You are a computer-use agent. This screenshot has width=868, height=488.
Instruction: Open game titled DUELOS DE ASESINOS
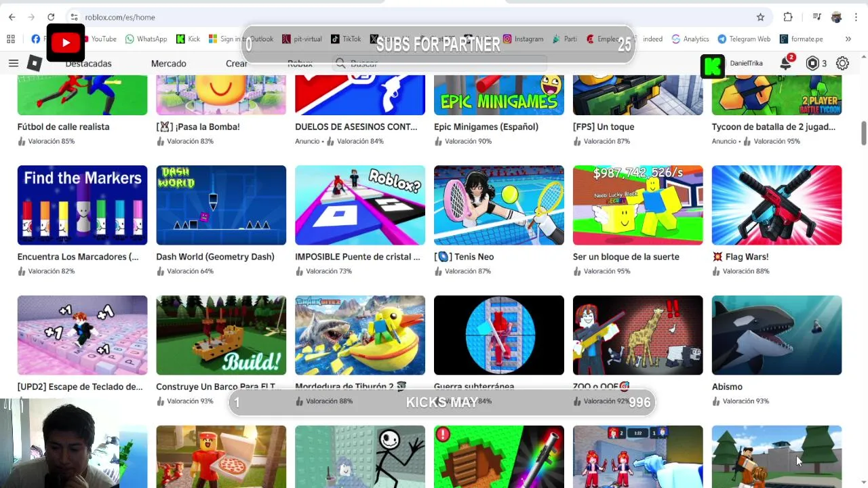(356, 127)
